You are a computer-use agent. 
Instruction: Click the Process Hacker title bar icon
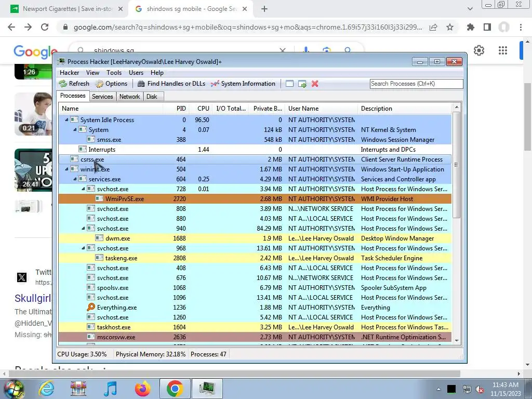tap(61, 61)
